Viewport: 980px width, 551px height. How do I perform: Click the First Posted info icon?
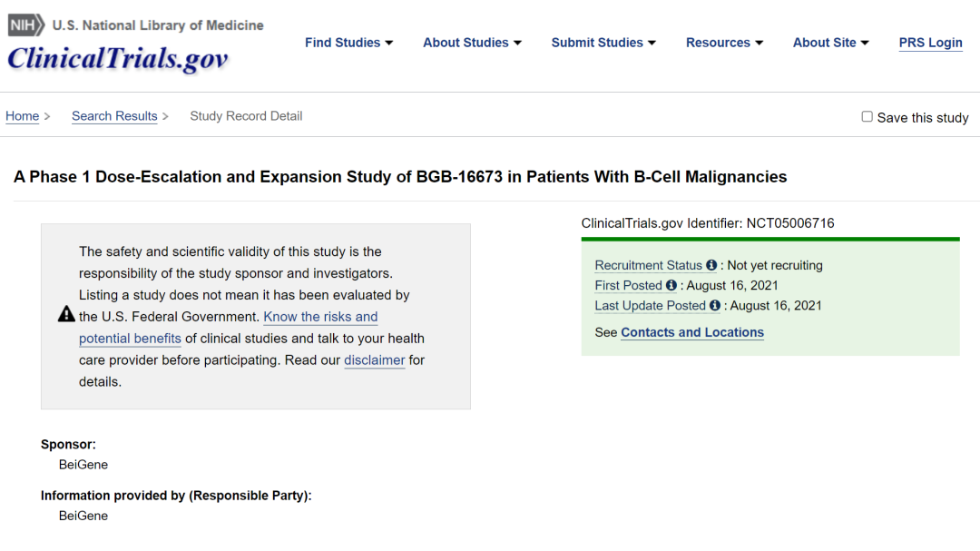(x=671, y=285)
